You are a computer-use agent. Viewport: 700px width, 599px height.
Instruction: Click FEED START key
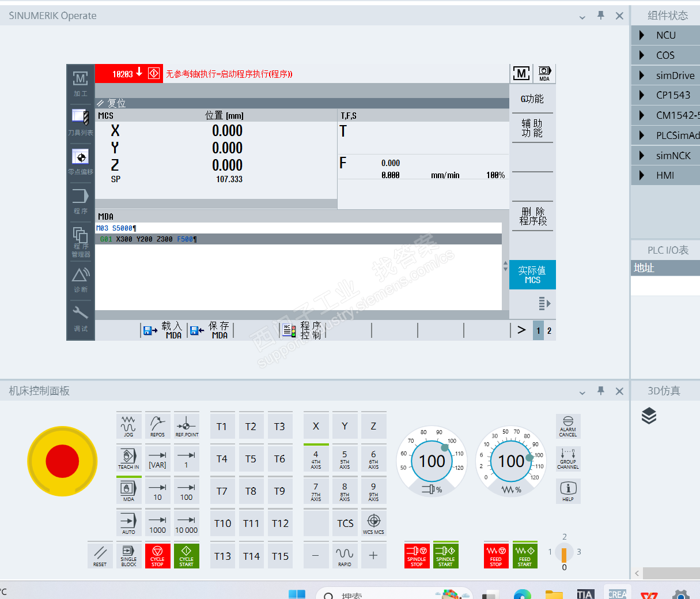[x=525, y=556]
